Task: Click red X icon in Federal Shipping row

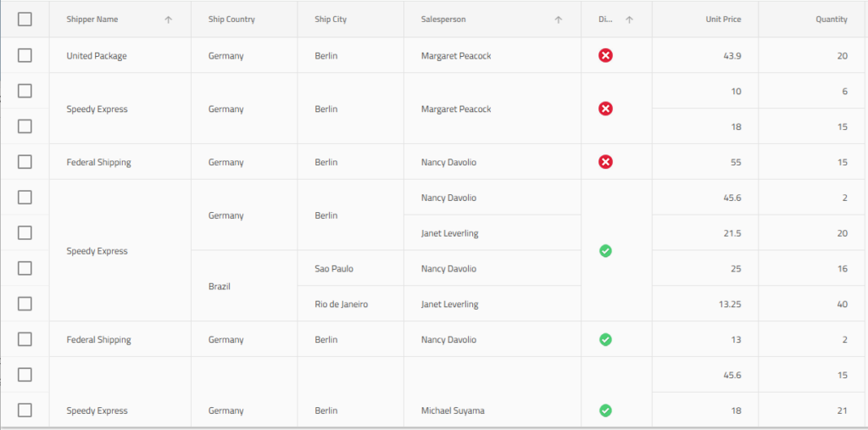Action: (605, 162)
